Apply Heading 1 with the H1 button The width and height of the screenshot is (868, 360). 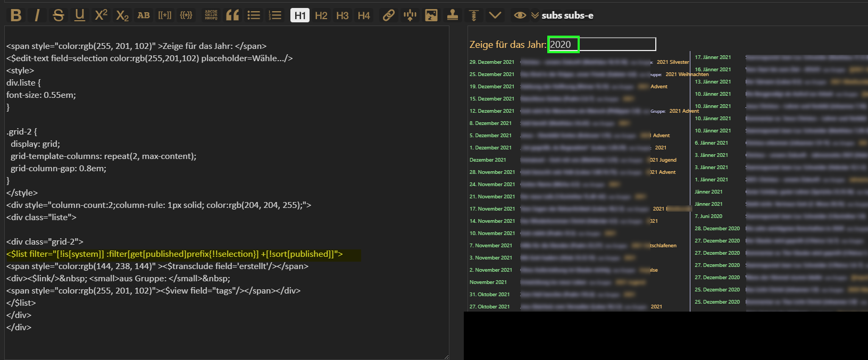300,15
